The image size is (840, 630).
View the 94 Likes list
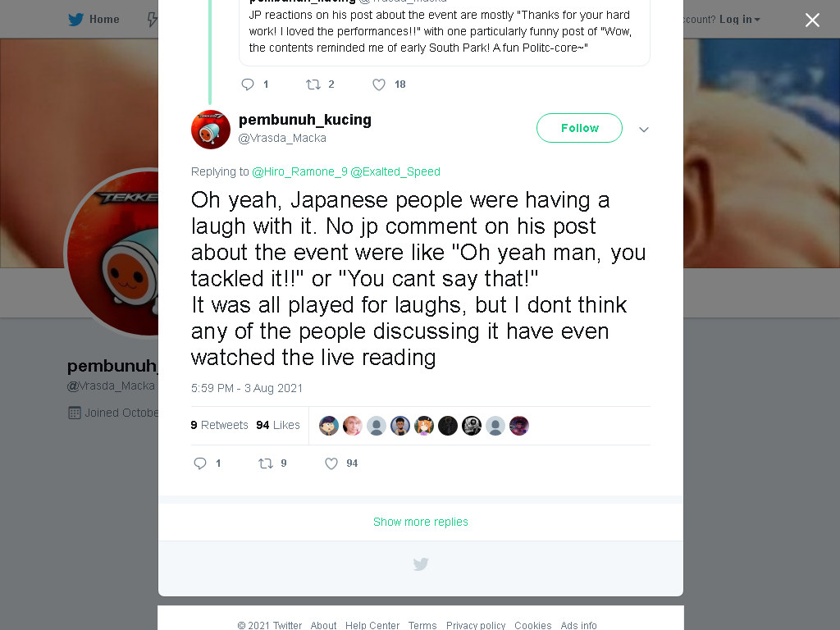[x=278, y=425]
